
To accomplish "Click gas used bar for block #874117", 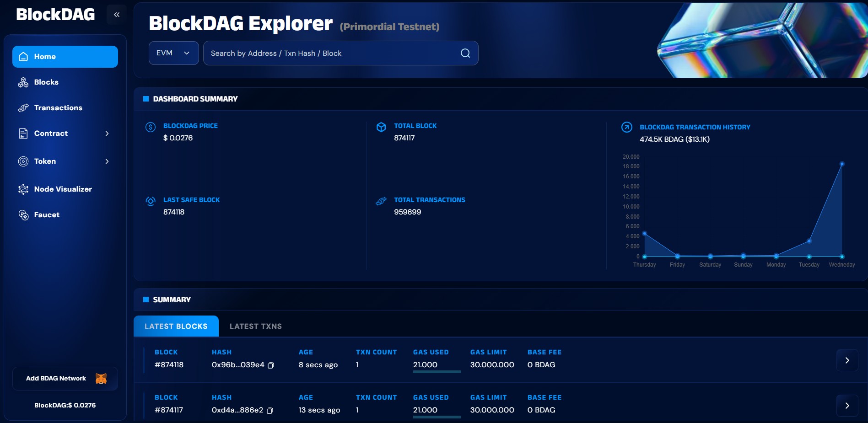I will click(x=437, y=417).
